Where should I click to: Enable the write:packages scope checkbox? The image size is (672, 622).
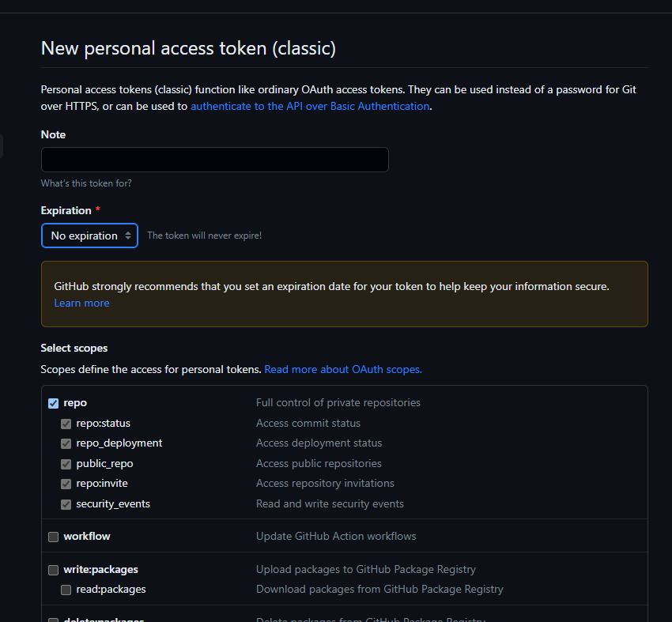point(54,570)
